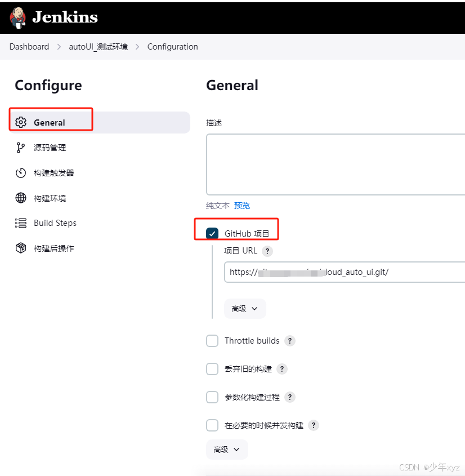Screen dimensions: 465x476
Task: Uncheck the GitHub 项目 checkbox
Action: tap(212, 233)
